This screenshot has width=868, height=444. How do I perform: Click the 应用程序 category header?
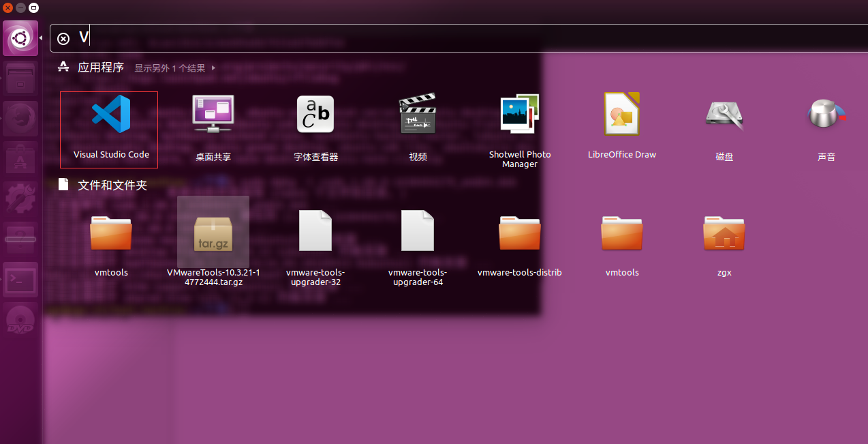101,68
